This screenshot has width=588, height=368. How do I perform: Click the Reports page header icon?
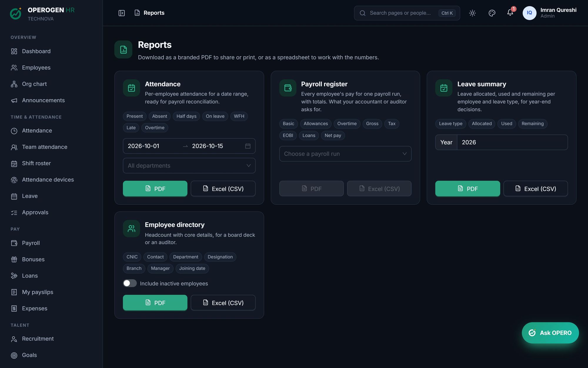[123, 49]
